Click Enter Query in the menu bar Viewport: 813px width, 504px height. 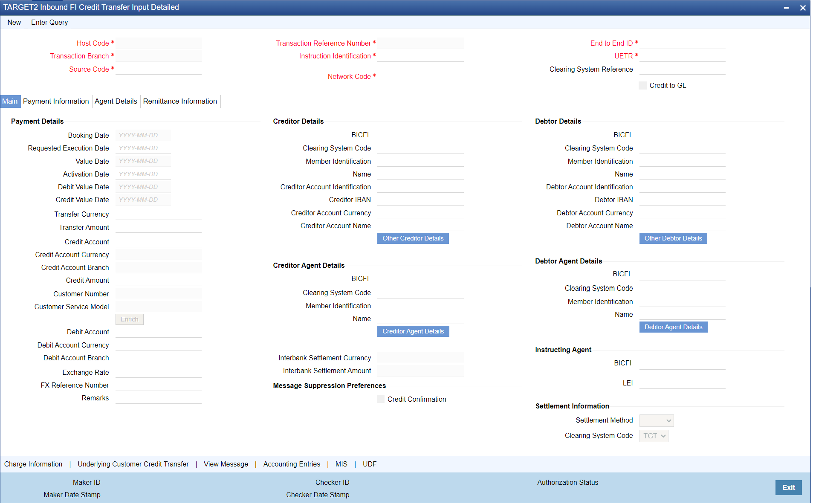tap(49, 22)
